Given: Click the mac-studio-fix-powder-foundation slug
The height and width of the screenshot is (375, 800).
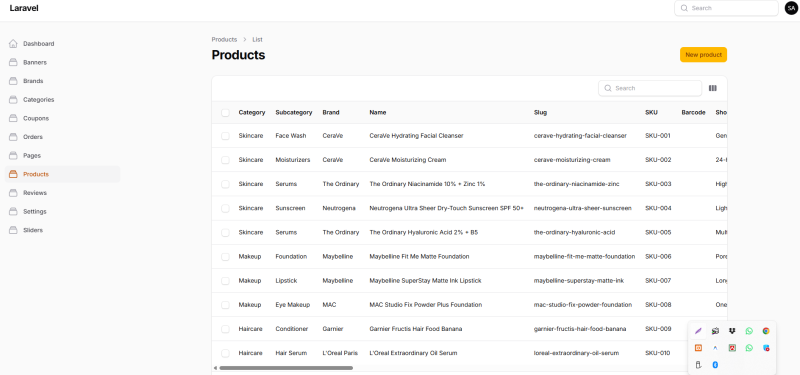Looking at the screenshot, I should (x=583, y=305).
